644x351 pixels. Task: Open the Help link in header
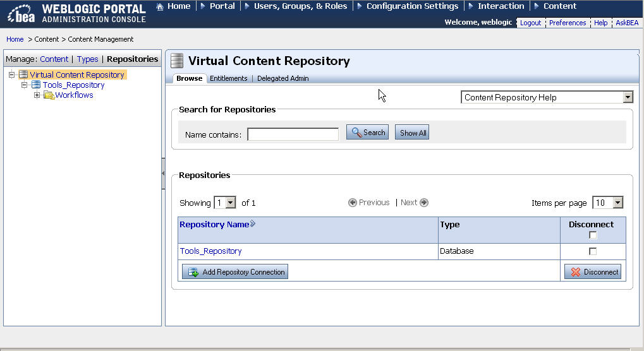coord(600,23)
